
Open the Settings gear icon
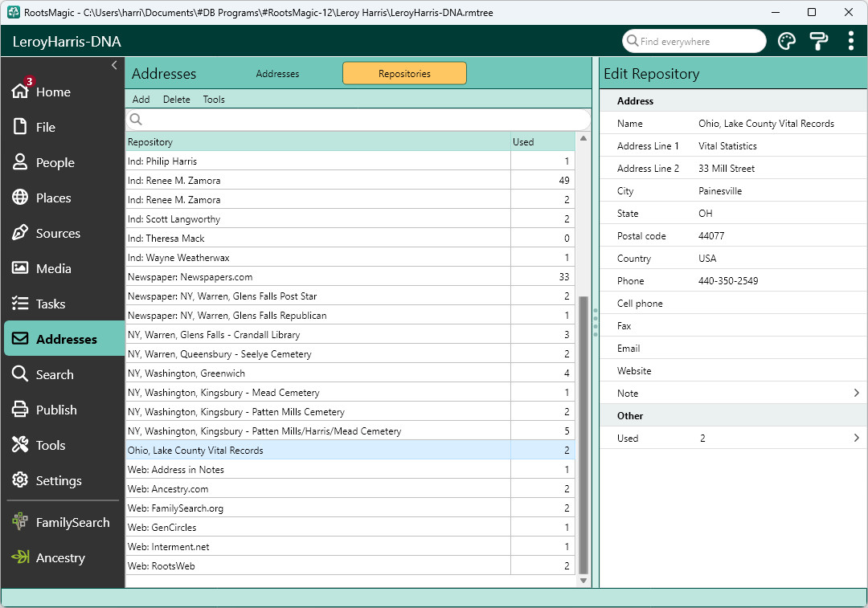20,480
